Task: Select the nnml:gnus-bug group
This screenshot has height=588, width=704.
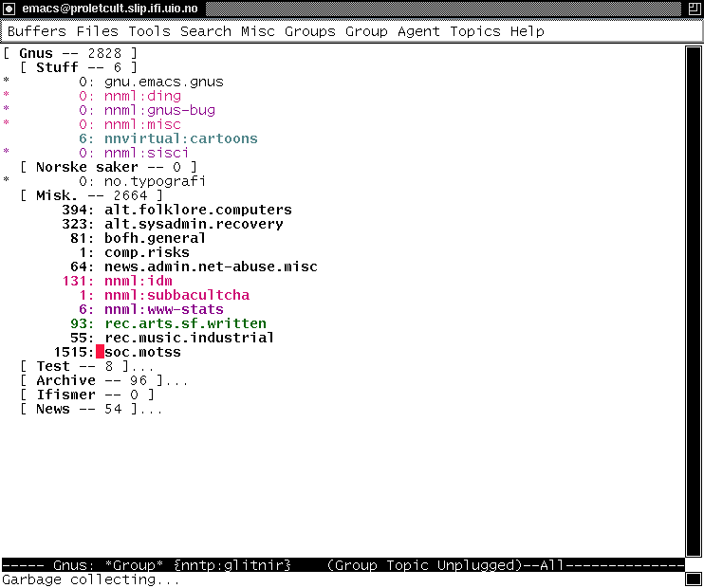Action: (x=159, y=110)
